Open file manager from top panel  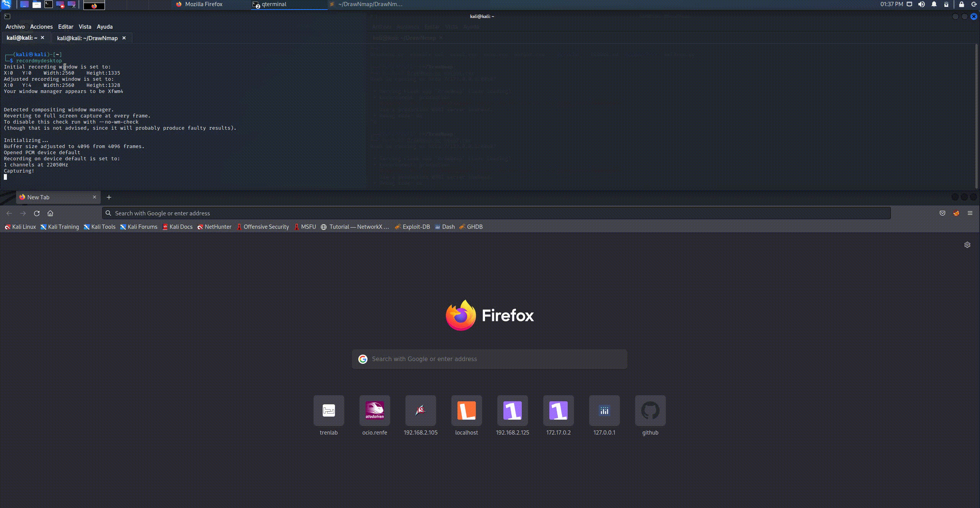(37, 4)
